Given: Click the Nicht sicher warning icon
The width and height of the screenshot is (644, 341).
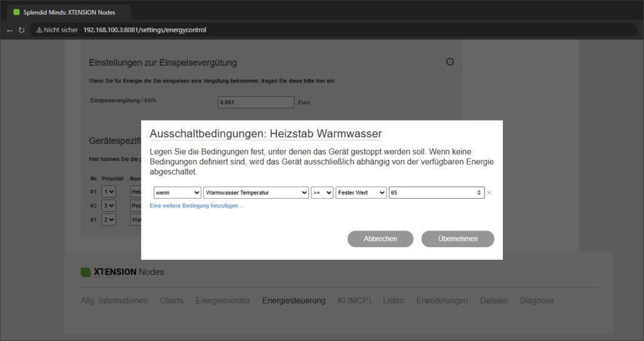Looking at the screenshot, I should (x=39, y=30).
